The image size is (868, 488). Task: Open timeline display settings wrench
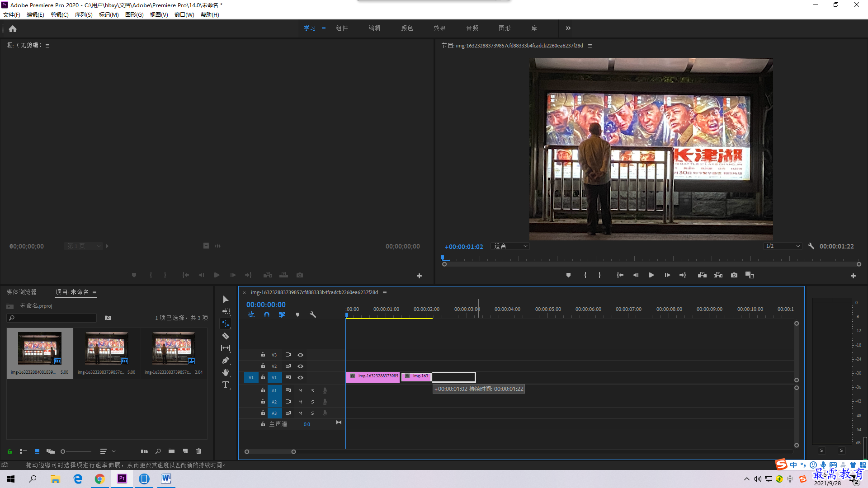tap(313, 314)
